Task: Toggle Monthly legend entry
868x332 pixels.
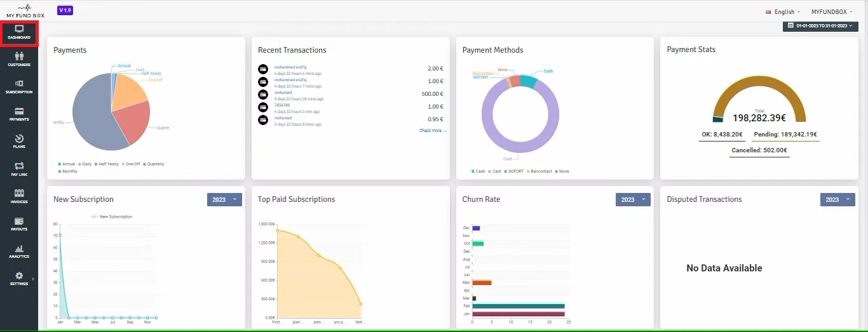Action: click(67, 171)
